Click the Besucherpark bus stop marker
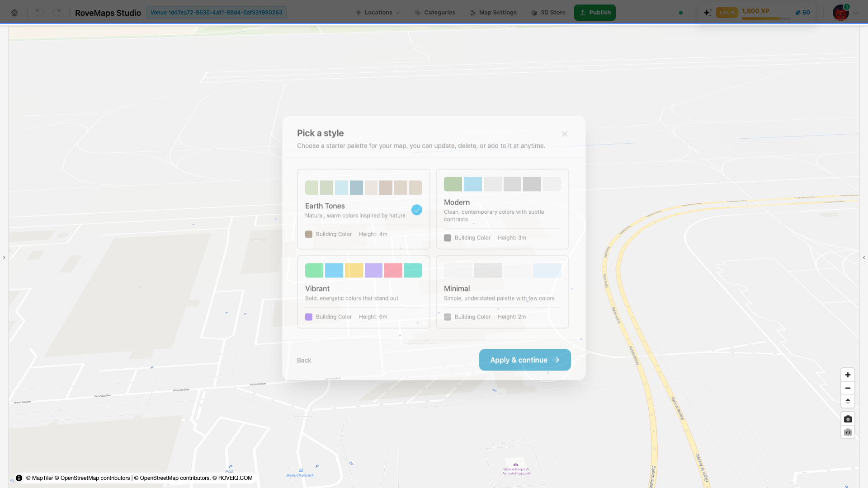The width and height of the screenshot is (868, 488). (300, 473)
